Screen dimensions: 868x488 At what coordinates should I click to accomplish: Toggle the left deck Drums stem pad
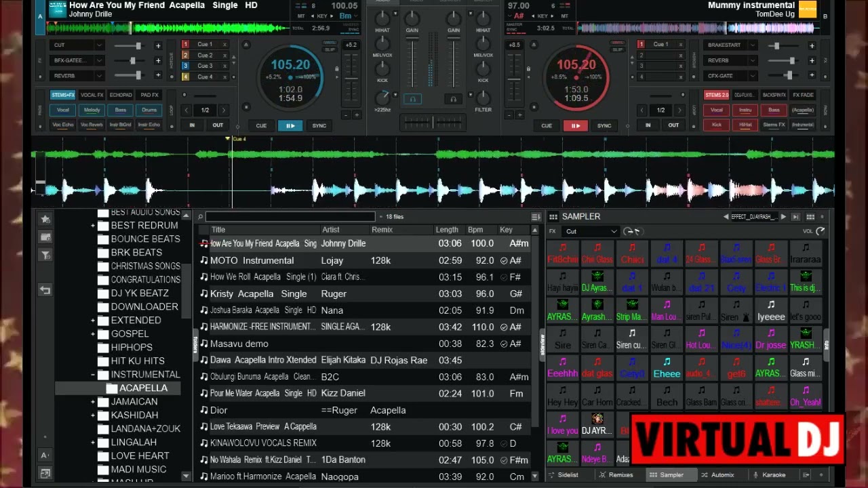coord(149,110)
